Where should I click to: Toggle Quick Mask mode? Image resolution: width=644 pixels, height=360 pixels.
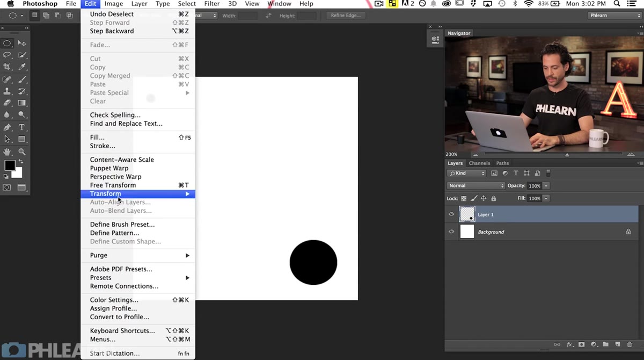tap(7, 188)
